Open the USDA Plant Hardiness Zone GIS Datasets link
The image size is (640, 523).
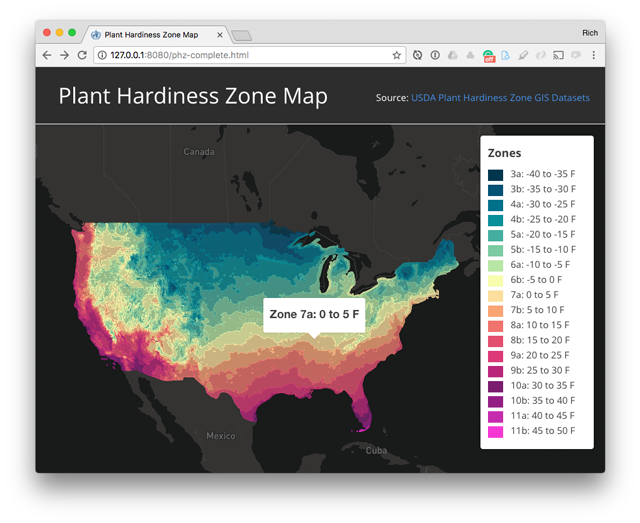pos(500,98)
